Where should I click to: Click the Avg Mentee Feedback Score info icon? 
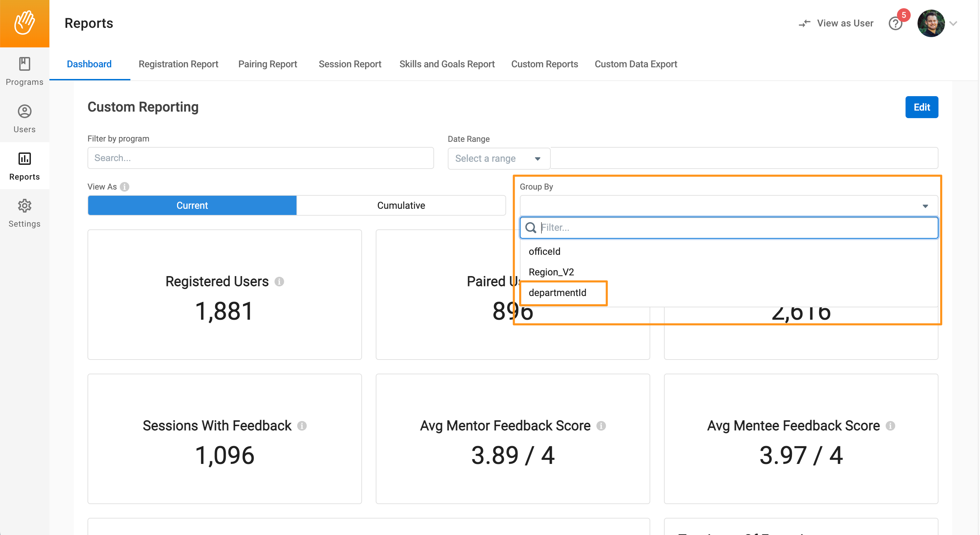tap(890, 425)
